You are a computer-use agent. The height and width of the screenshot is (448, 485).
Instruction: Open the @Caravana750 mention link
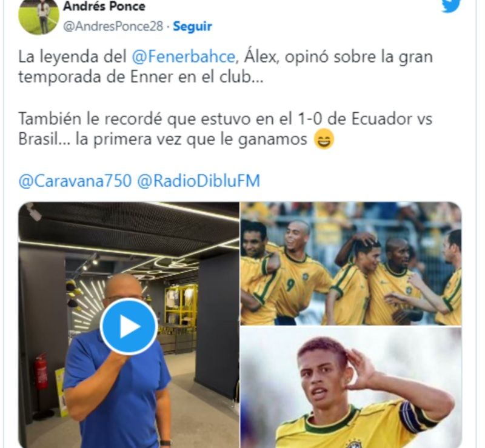(x=75, y=181)
